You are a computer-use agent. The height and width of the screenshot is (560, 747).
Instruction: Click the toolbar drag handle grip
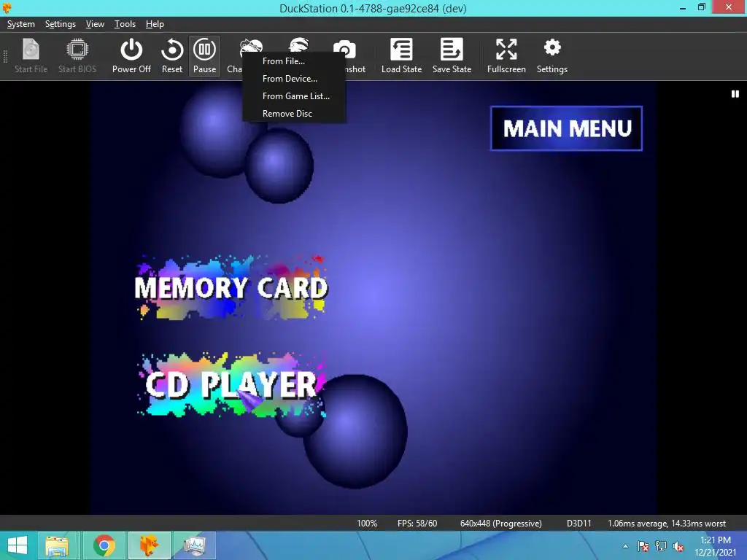point(5,56)
